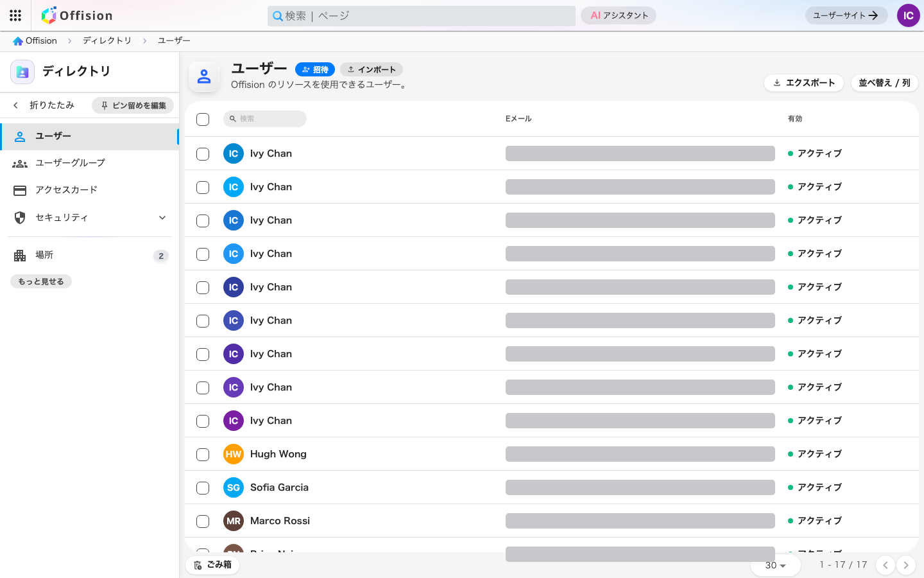Focus the top 検索 | ページ search field

coord(422,16)
